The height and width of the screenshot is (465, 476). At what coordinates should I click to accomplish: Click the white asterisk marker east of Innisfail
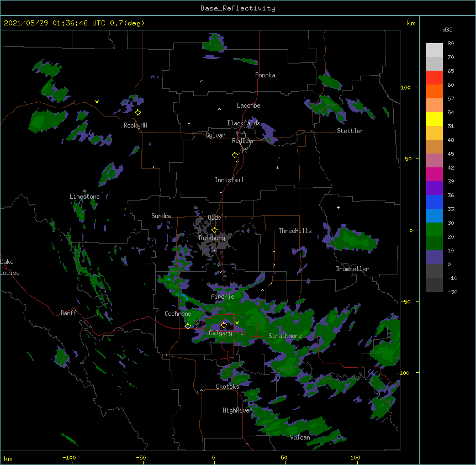[277, 168]
